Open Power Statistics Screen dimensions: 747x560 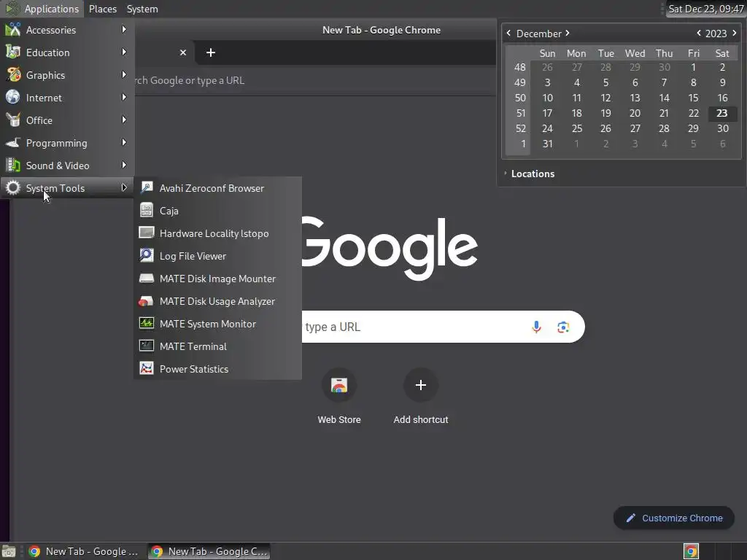click(x=217, y=369)
